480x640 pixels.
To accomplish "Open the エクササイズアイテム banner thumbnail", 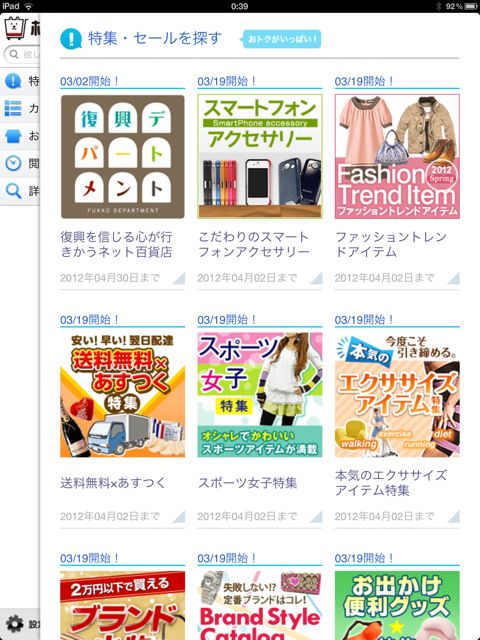I will [397, 395].
